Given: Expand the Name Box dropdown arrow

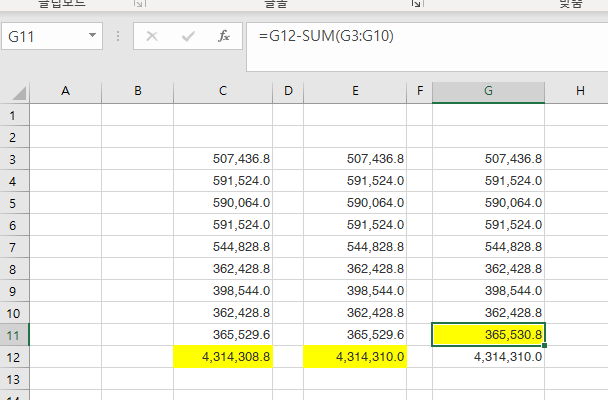Looking at the screenshot, I should pos(93,36).
